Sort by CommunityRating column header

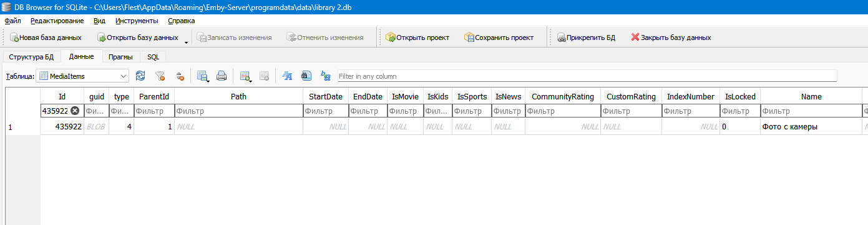[x=562, y=97]
